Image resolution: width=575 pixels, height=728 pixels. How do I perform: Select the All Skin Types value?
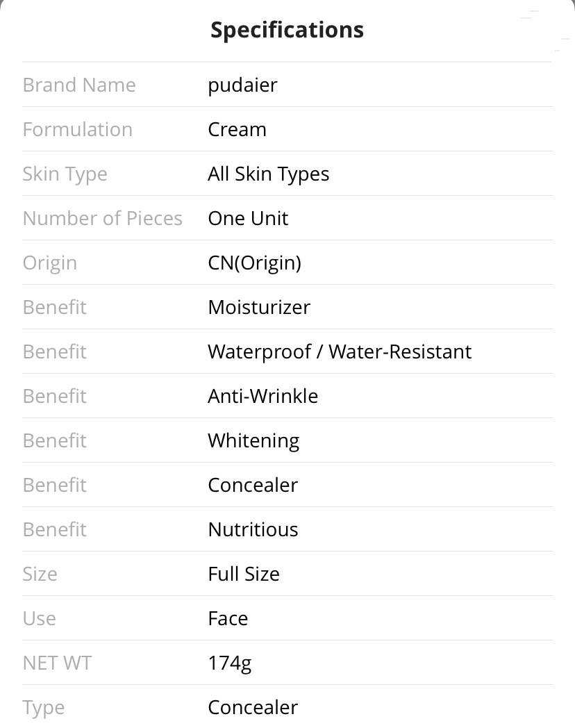point(268,174)
